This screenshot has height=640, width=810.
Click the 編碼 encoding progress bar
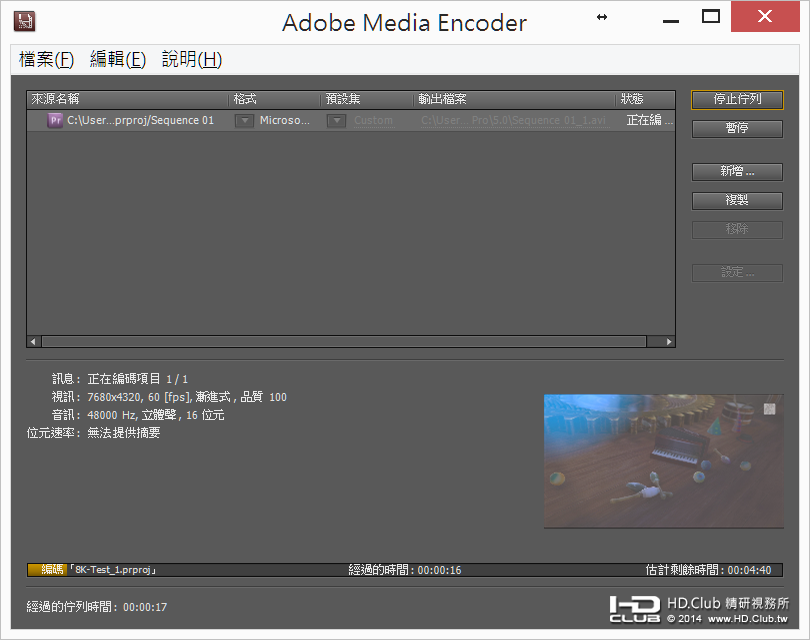[x=405, y=570]
